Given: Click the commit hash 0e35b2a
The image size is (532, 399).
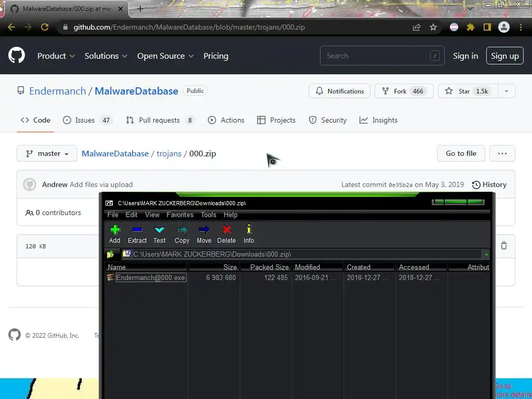Looking at the screenshot, I should click(x=401, y=185).
